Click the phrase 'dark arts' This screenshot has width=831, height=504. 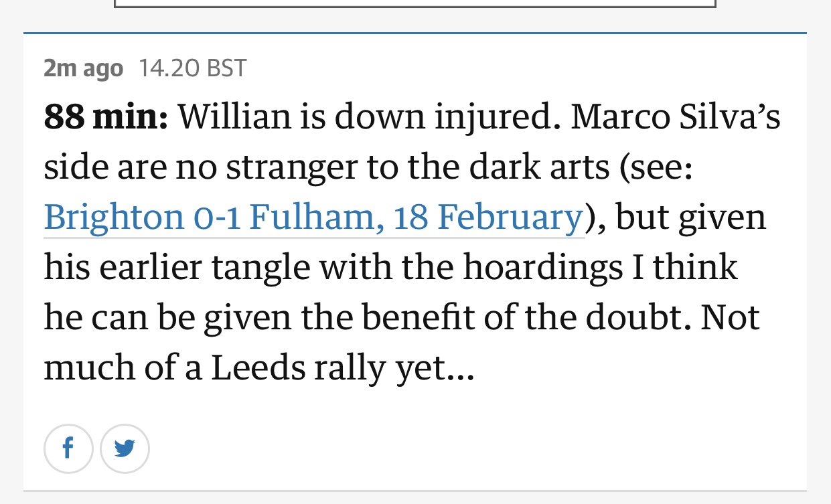coord(539,167)
